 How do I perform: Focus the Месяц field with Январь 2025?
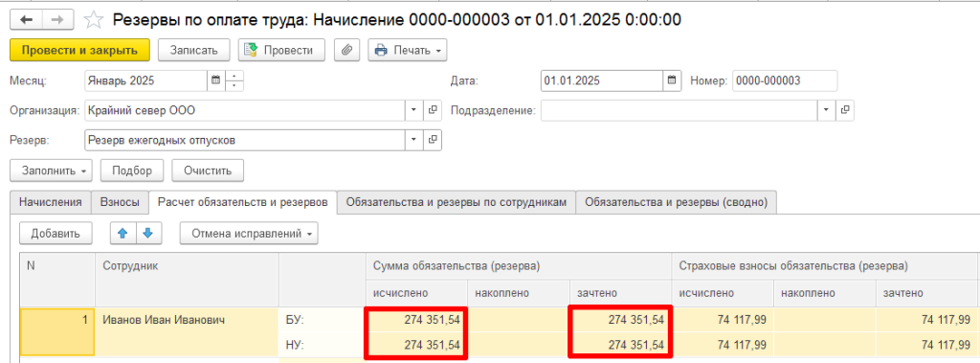pos(145,80)
